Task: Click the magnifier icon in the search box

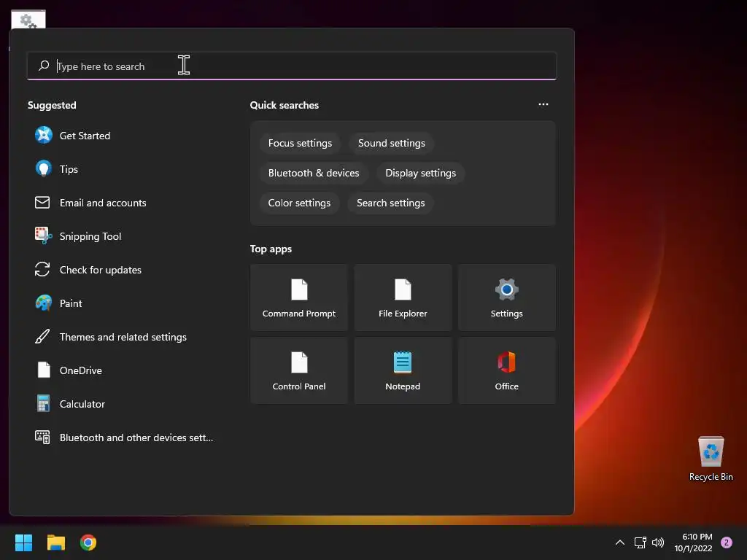Action: click(x=44, y=66)
